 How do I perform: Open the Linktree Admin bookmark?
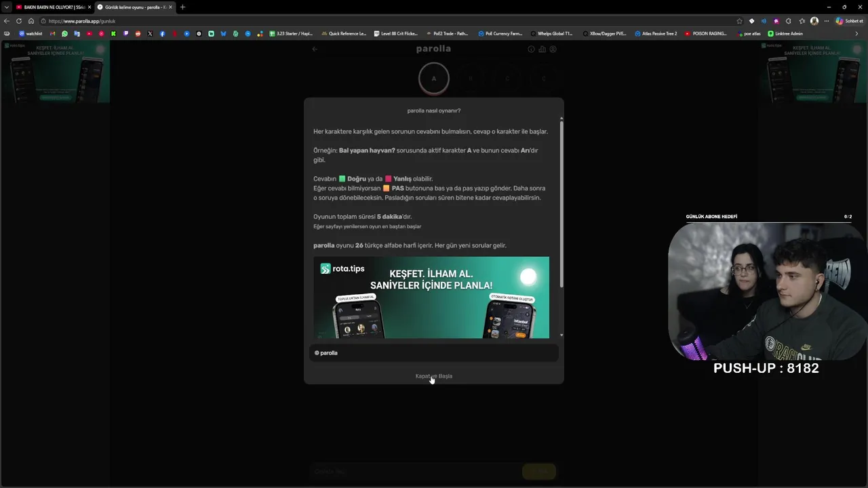(x=785, y=33)
